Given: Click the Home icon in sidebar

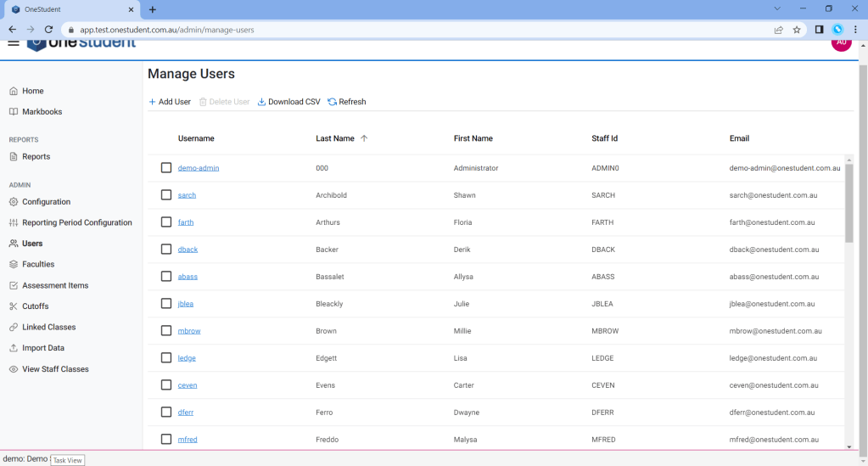Looking at the screenshot, I should [x=14, y=91].
